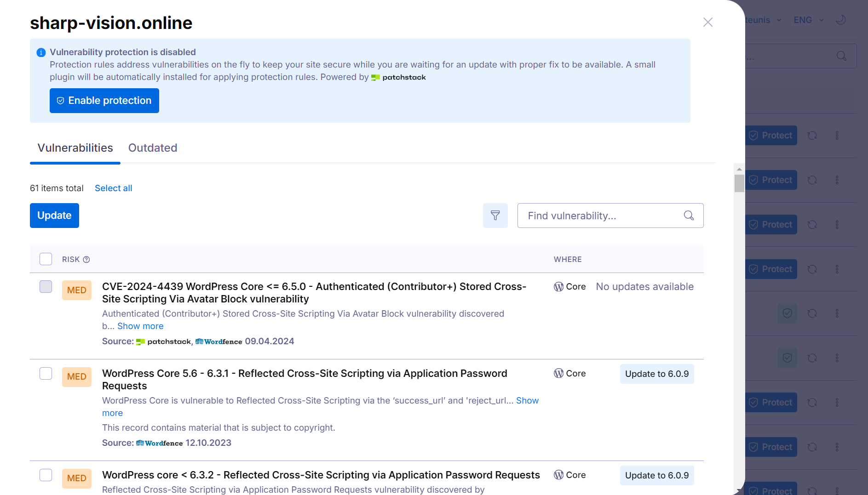This screenshot has width=868, height=495.
Task: Check the WordPress core < 6.3.2 checkbox
Action: point(46,475)
